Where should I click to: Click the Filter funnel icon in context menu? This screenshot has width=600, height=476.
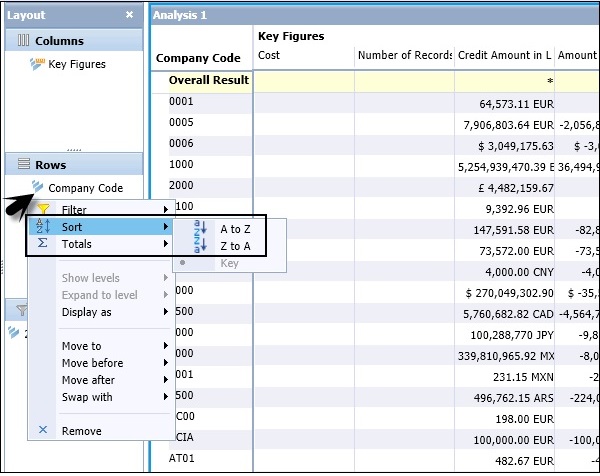(x=43, y=210)
